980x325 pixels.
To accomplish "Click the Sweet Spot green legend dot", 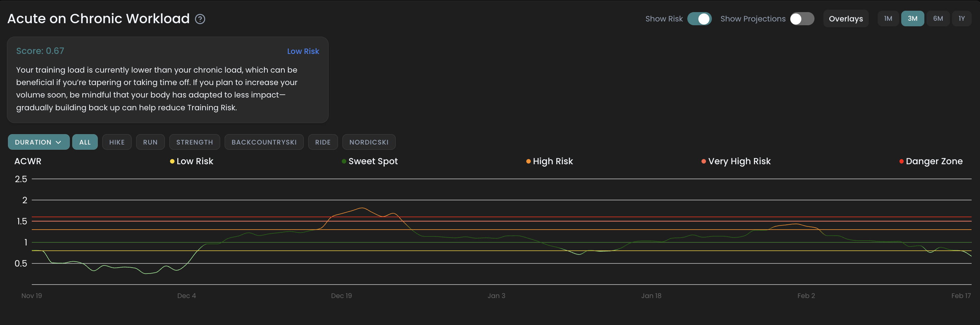I will point(344,161).
